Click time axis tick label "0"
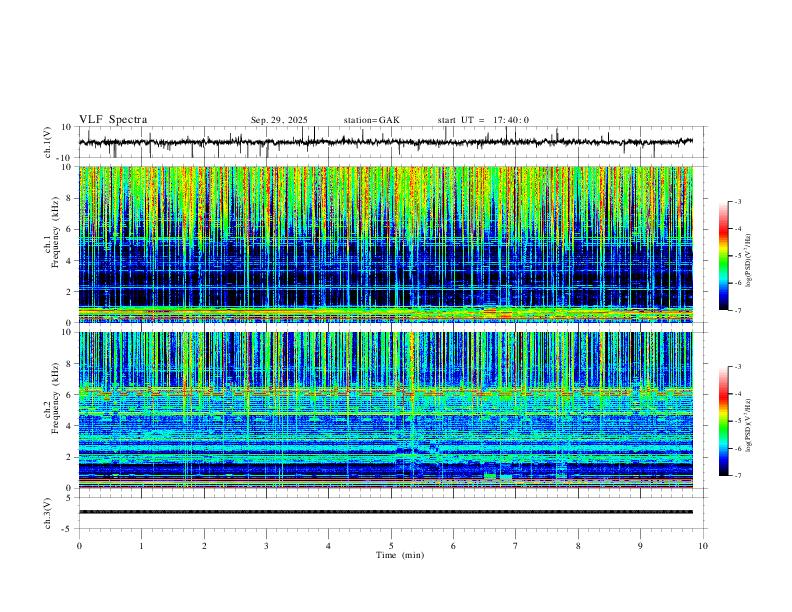The image size is (792, 612). pyautogui.click(x=79, y=546)
